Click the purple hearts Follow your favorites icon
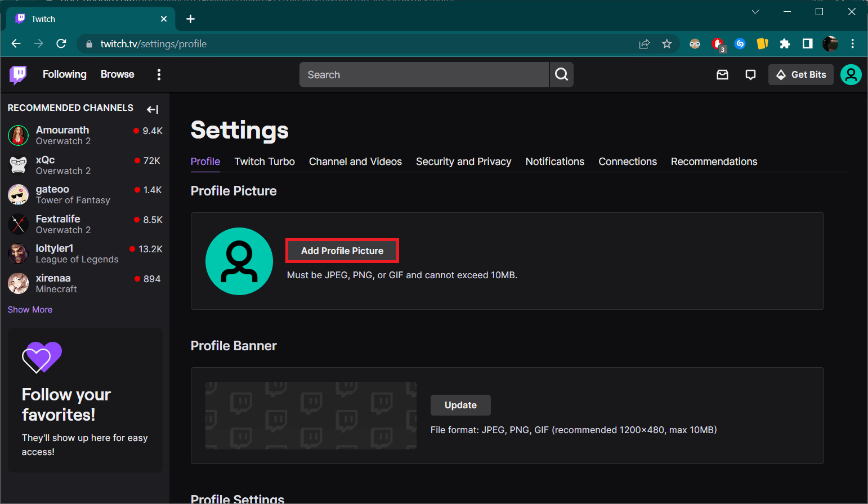 (42, 357)
